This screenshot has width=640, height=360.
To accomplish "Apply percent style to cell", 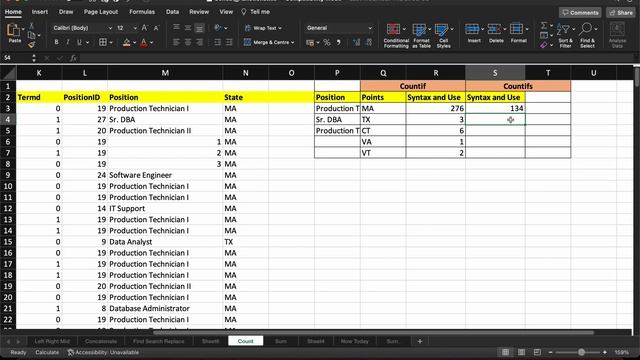I will click(x=327, y=42).
